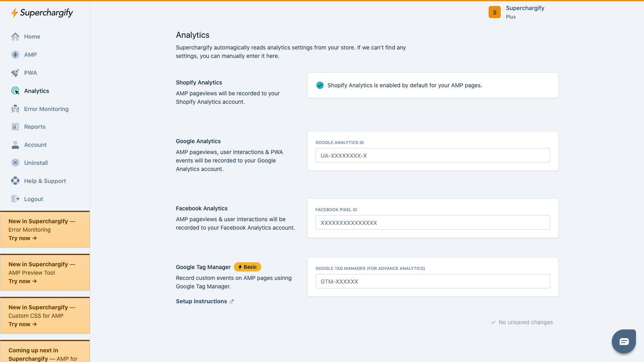Select Error Monitoring menu item
644x362 pixels.
pos(46,109)
